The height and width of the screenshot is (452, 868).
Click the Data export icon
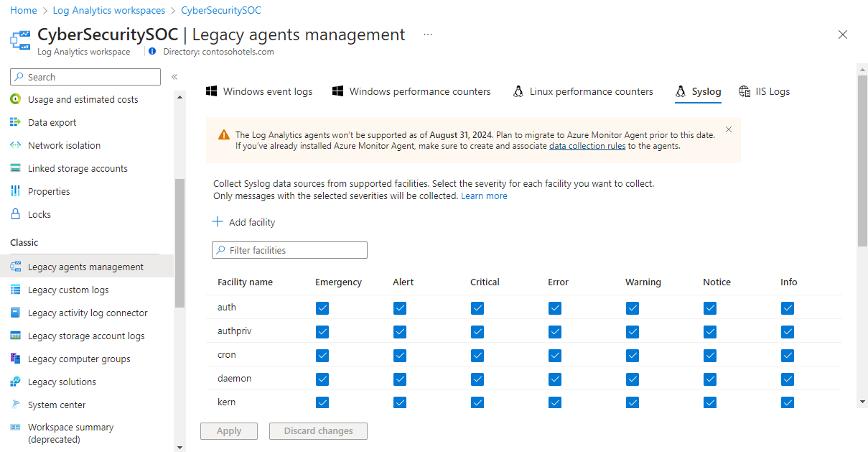pos(16,122)
